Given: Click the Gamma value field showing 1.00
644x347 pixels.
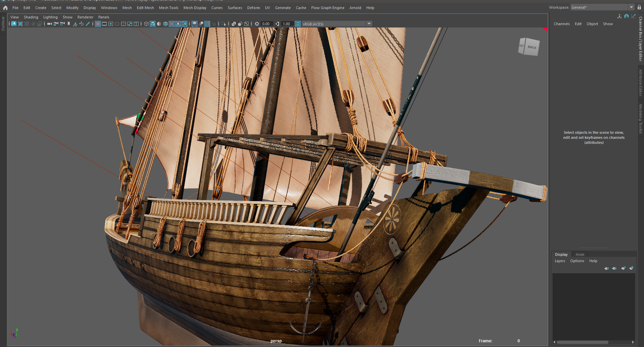Looking at the screenshot, I should click(x=287, y=24).
